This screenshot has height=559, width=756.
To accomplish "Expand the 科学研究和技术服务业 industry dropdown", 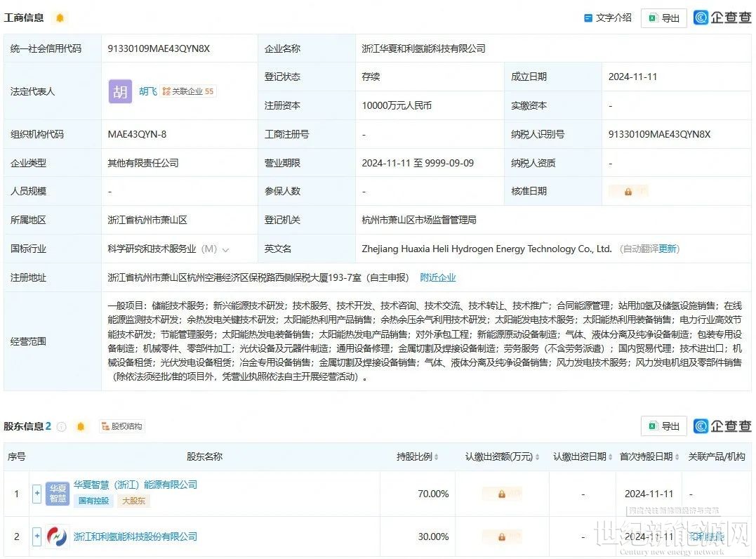I will coord(225,249).
